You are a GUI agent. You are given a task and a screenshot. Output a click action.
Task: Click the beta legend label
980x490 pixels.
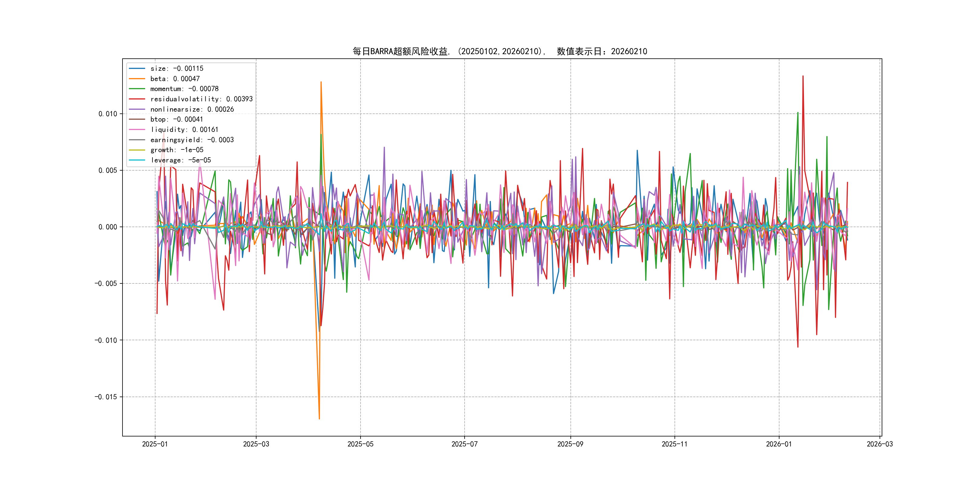175,79
